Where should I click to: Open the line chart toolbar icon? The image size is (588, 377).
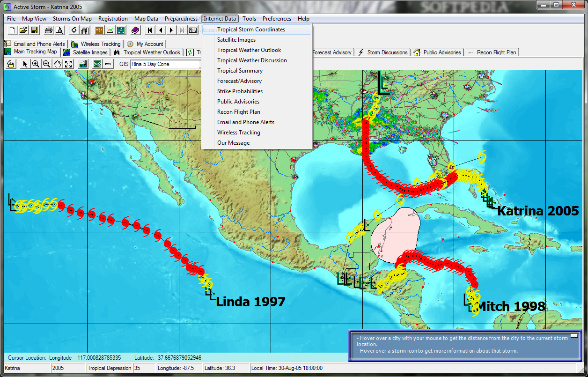(110, 30)
